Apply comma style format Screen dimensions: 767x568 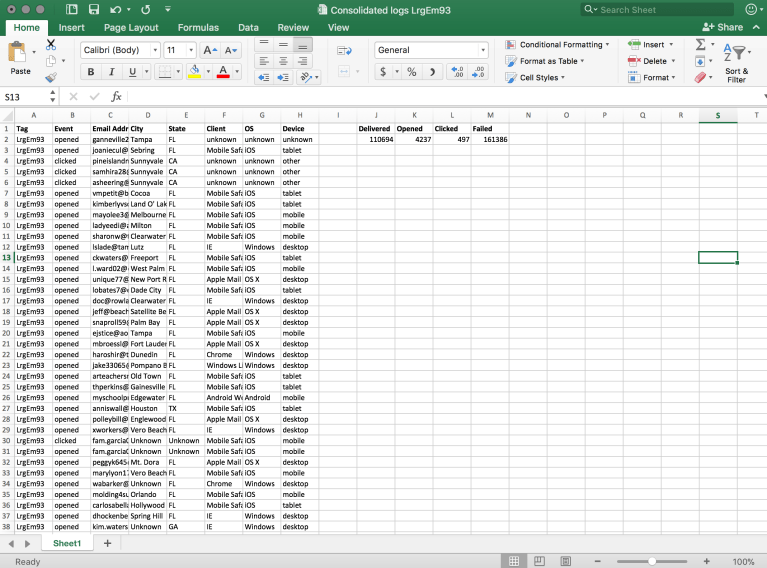coord(432,72)
